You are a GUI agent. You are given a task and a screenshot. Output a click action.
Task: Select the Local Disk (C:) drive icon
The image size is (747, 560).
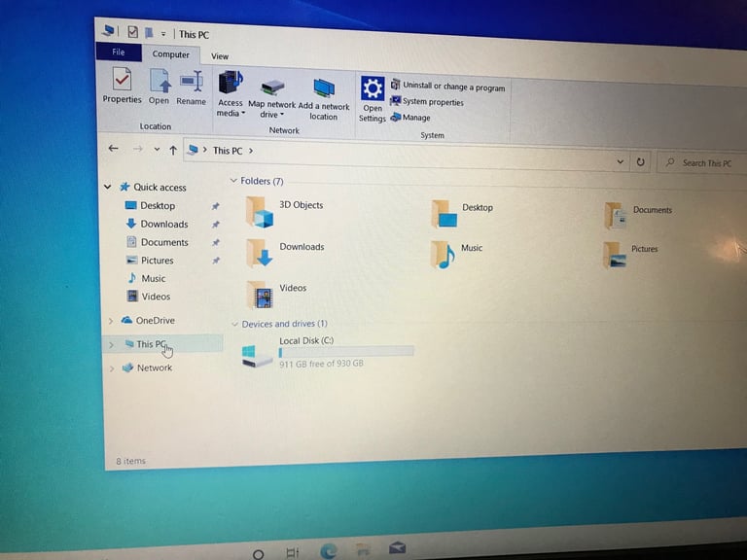tap(257, 356)
